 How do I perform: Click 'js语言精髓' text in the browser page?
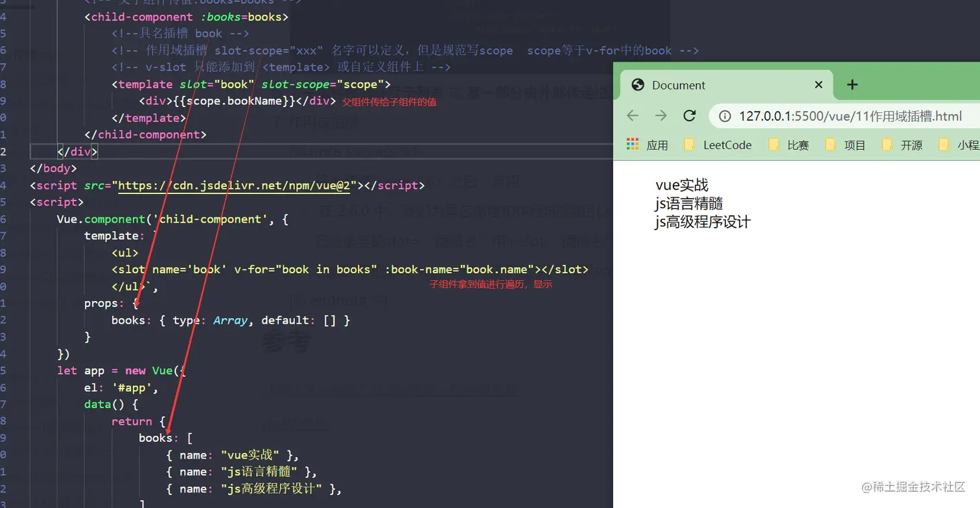(x=689, y=203)
